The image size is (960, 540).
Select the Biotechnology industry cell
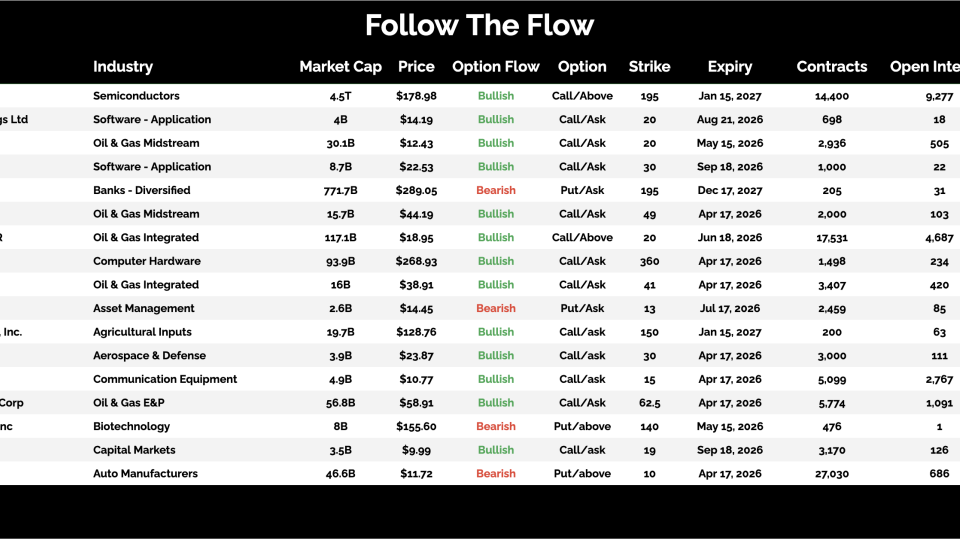(131, 426)
